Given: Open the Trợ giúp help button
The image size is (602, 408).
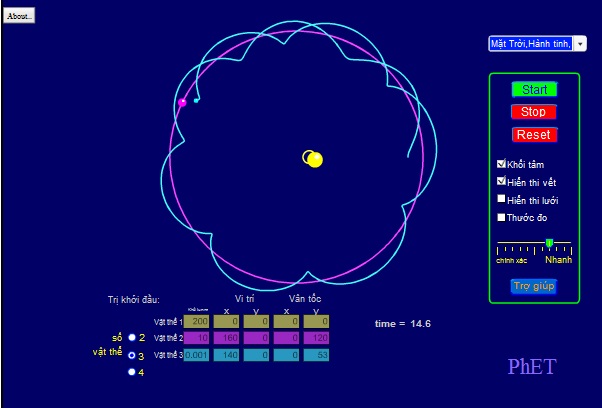Looking at the screenshot, I should pyautogui.click(x=534, y=286).
